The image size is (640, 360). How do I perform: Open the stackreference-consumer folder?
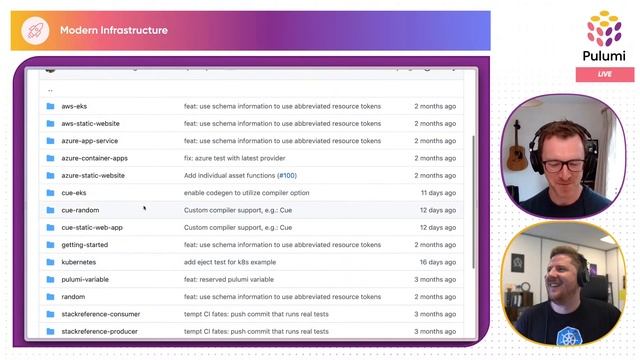[100, 314]
